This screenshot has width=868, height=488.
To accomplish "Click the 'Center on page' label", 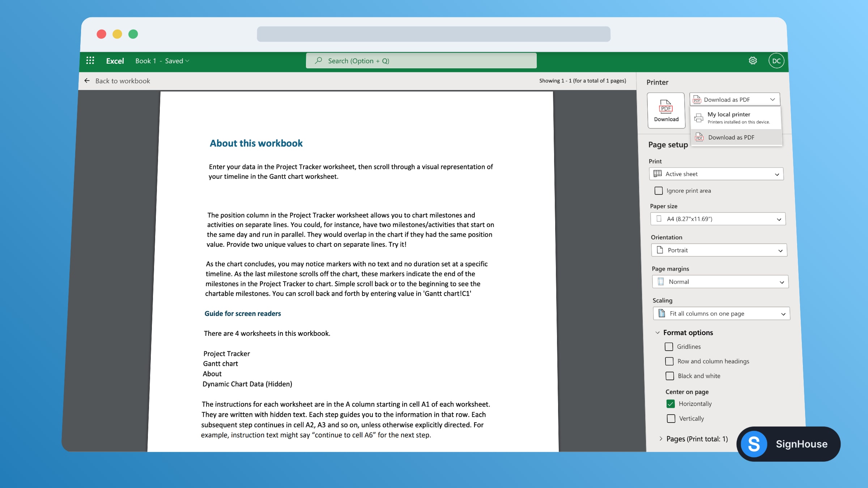I will point(687,392).
